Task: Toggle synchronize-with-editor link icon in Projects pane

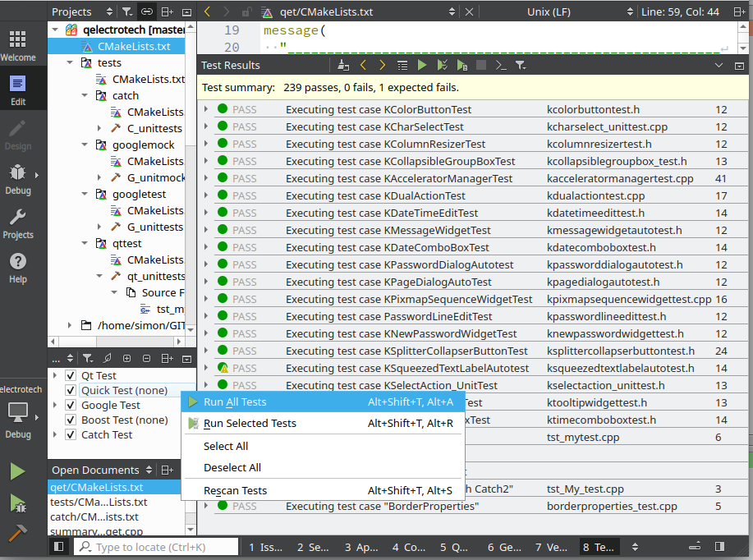Action: pos(147,12)
